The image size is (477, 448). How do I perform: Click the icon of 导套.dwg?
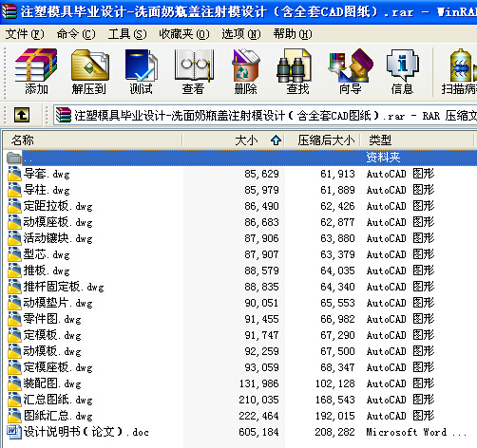14,174
